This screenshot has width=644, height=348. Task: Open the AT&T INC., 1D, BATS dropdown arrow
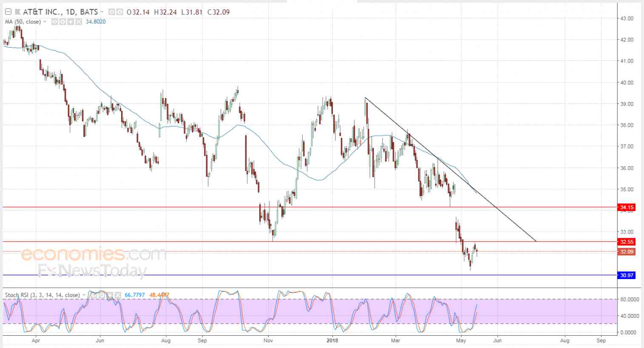tap(102, 12)
